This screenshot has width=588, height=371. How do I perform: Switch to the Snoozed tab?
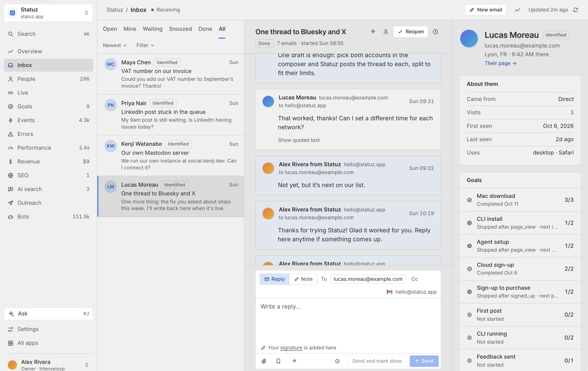(x=180, y=29)
